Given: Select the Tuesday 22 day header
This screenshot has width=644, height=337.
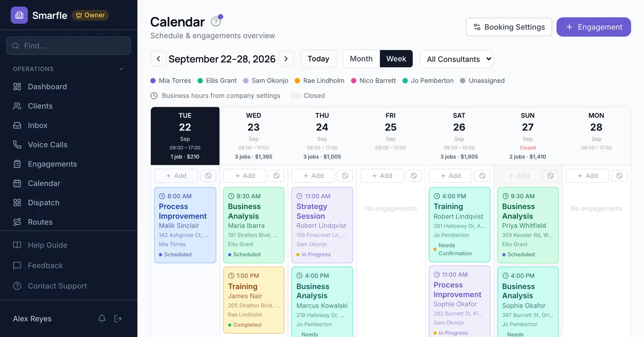Looking at the screenshot, I should tap(185, 136).
